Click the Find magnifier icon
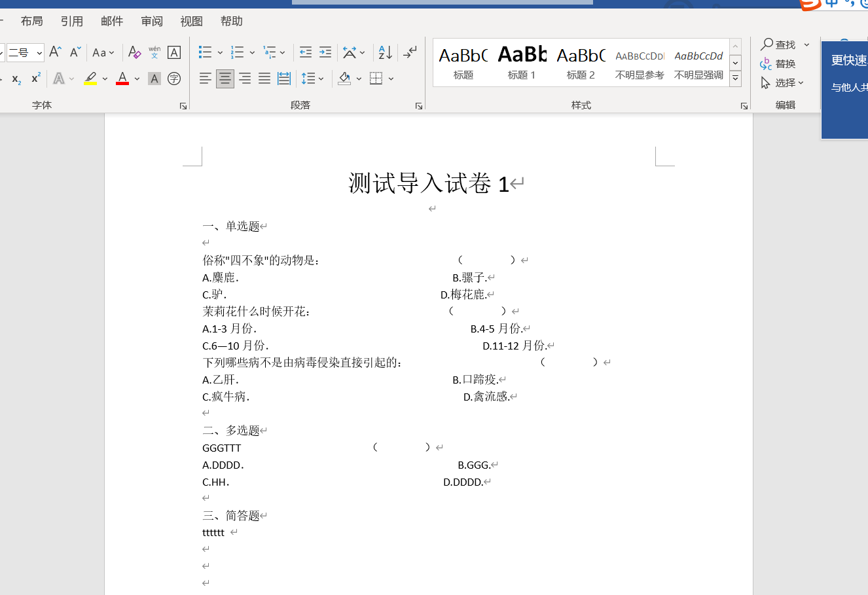The height and width of the screenshot is (595, 868). pyautogui.click(x=767, y=44)
